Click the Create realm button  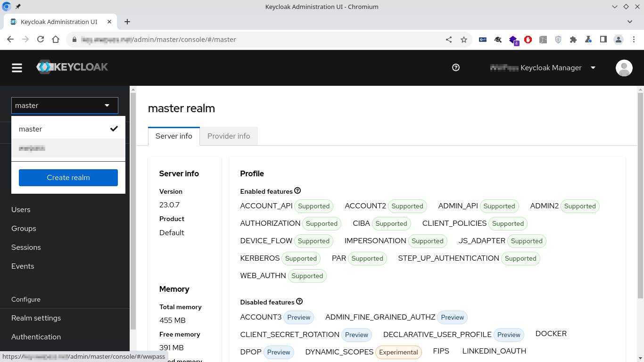[x=68, y=178]
